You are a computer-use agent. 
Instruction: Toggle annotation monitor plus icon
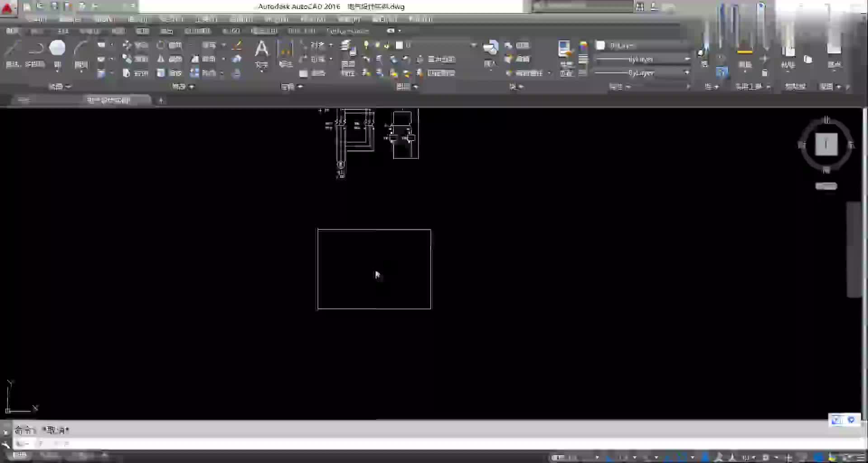788,458
